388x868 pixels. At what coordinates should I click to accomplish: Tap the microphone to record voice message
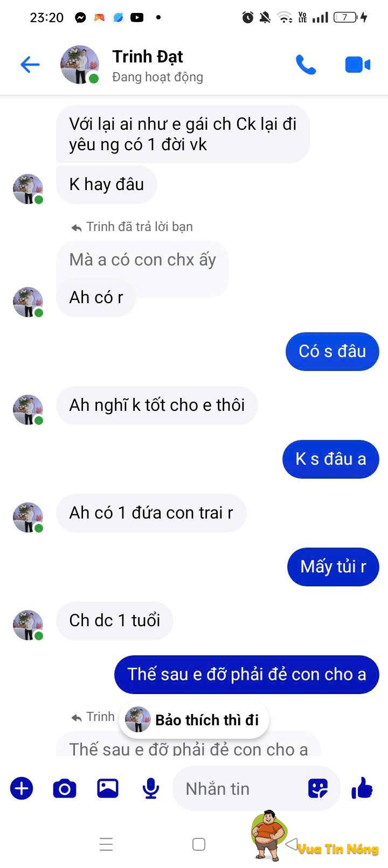point(151,789)
